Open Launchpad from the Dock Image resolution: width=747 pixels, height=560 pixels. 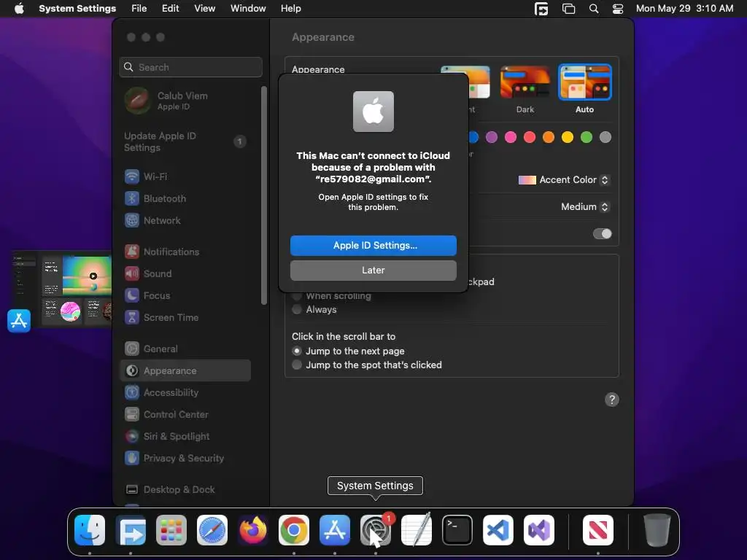[x=171, y=530]
